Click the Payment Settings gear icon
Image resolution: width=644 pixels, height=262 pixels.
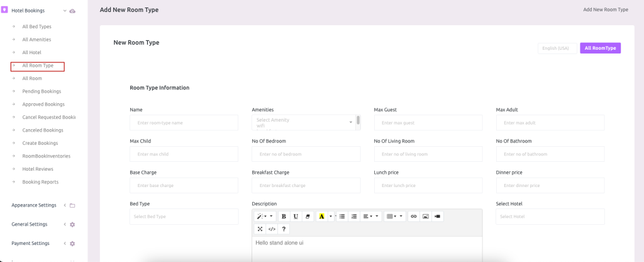pyautogui.click(x=72, y=244)
